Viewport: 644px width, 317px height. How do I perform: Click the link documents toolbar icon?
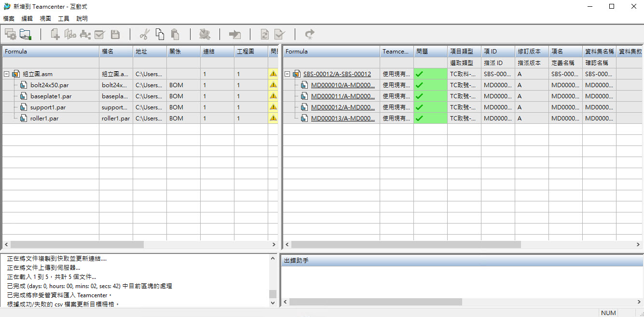(x=70, y=34)
